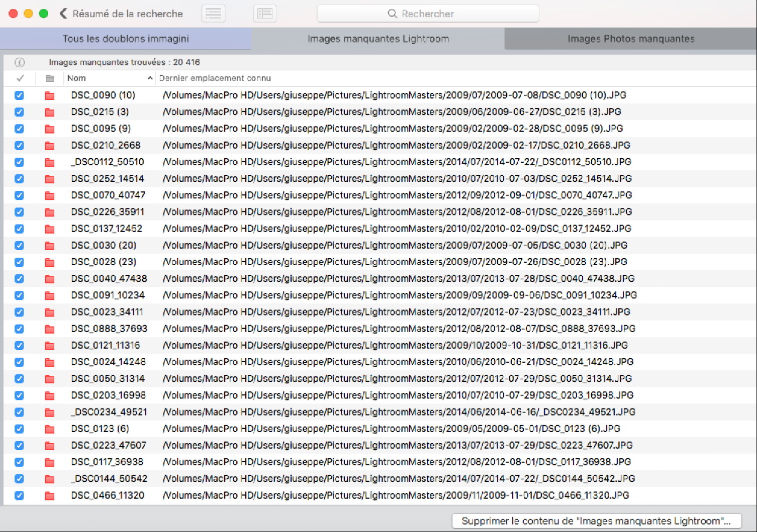Click the red folder icon for DSC_0030 (20)
Image resolution: width=757 pixels, height=532 pixels.
coord(50,246)
